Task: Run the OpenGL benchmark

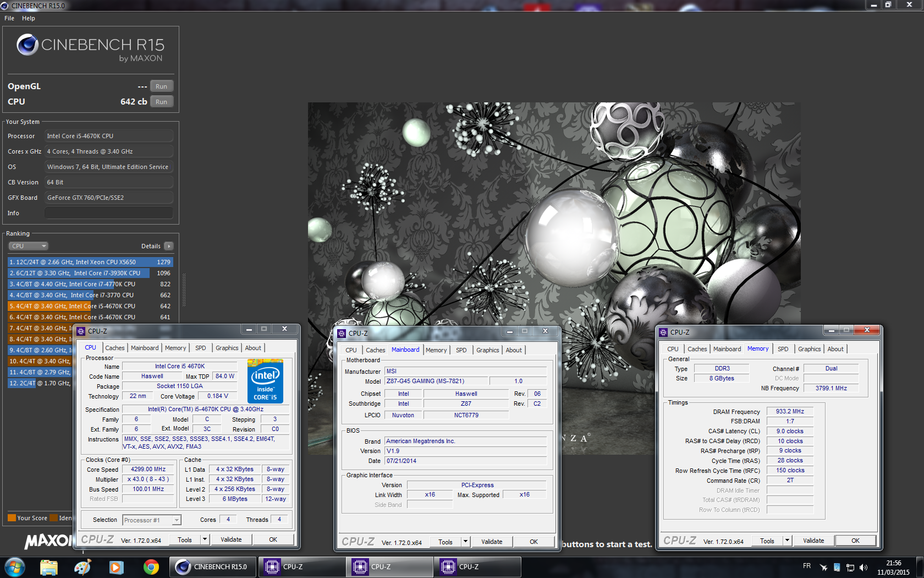Action: point(161,86)
